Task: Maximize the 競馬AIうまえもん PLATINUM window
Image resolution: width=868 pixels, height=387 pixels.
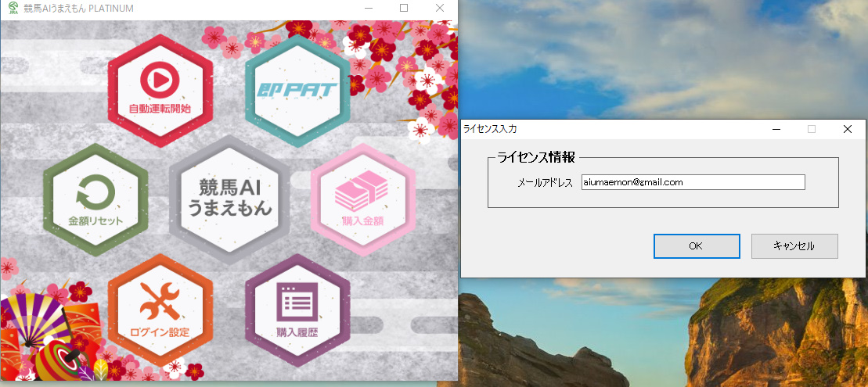Action: point(404,8)
